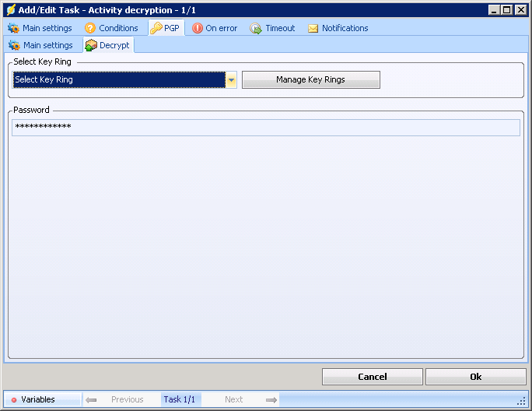Click into the Password input field
532x411 pixels.
(265, 127)
